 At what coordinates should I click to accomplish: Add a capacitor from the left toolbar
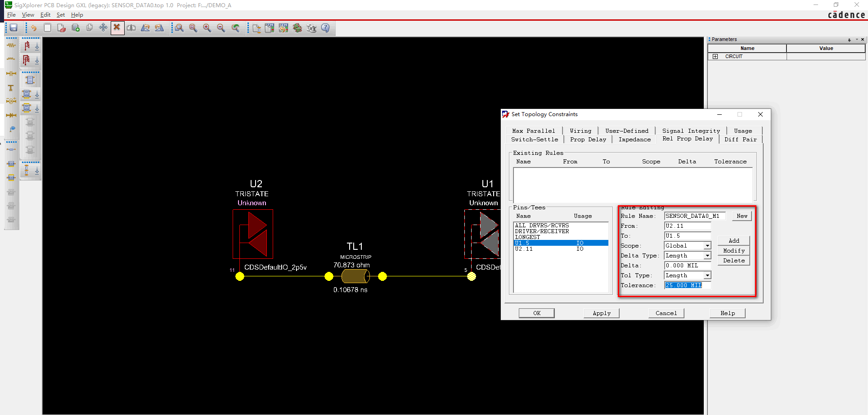(x=11, y=73)
